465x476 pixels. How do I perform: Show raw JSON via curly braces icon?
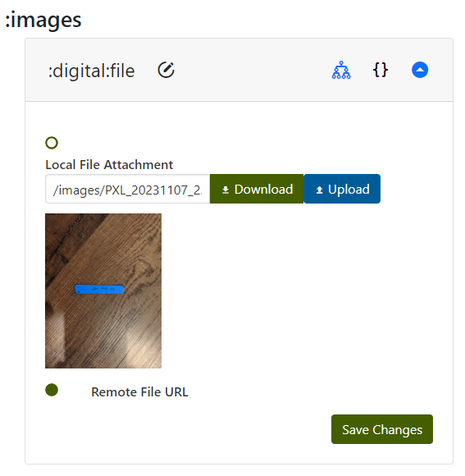(380, 70)
